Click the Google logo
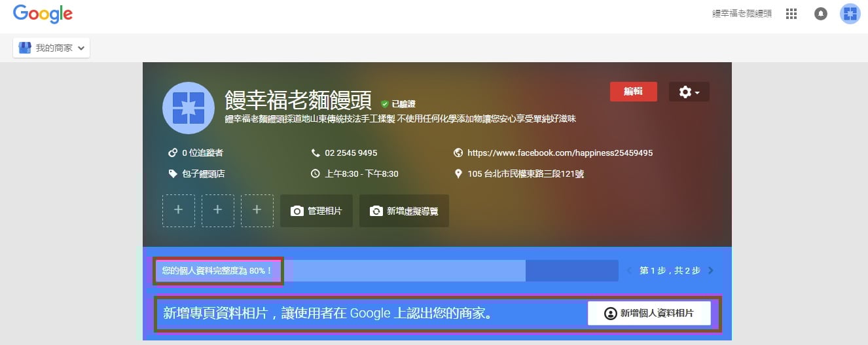Screen dimensions: 868x345 (x=43, y=14)
